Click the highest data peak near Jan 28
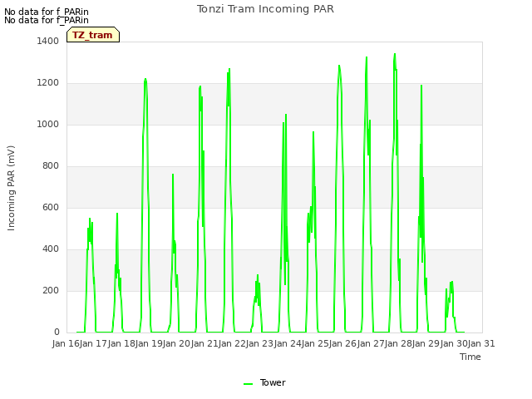 pyautogui.click(x=395, y=54)
